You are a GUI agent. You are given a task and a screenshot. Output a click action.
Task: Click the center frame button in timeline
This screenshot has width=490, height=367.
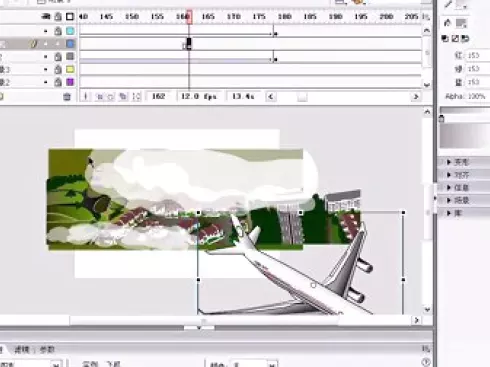85,97
